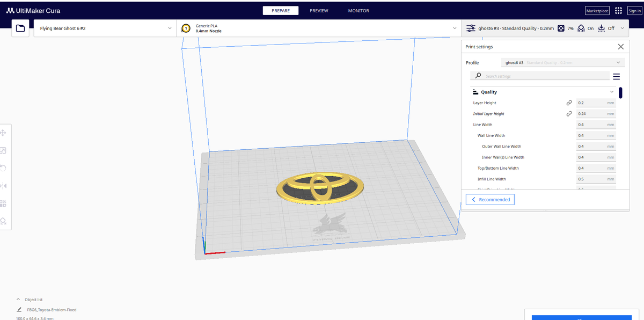Viewport: 644px width, 320px height.
Task: Select the Toyota emblem model on the build plate
Action: tap(320, 189)
